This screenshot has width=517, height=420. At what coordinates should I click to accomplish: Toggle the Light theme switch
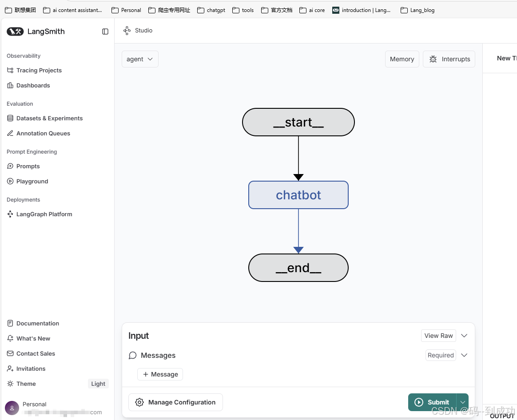click(x=98, y=384)
